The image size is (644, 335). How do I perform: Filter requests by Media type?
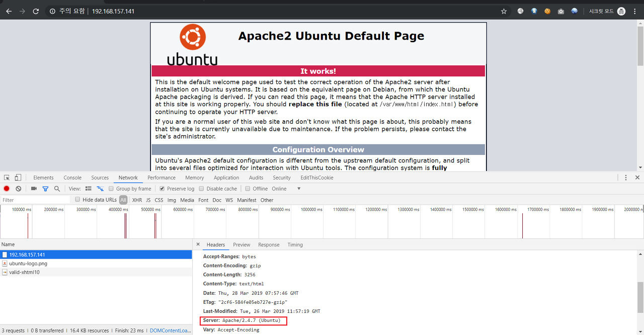point(187,200)
